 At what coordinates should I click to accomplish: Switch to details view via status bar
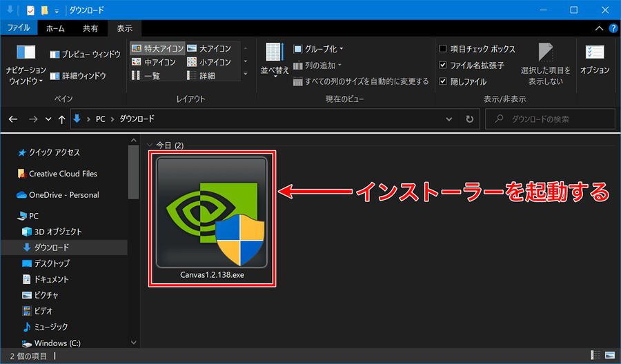pos(595,355)
